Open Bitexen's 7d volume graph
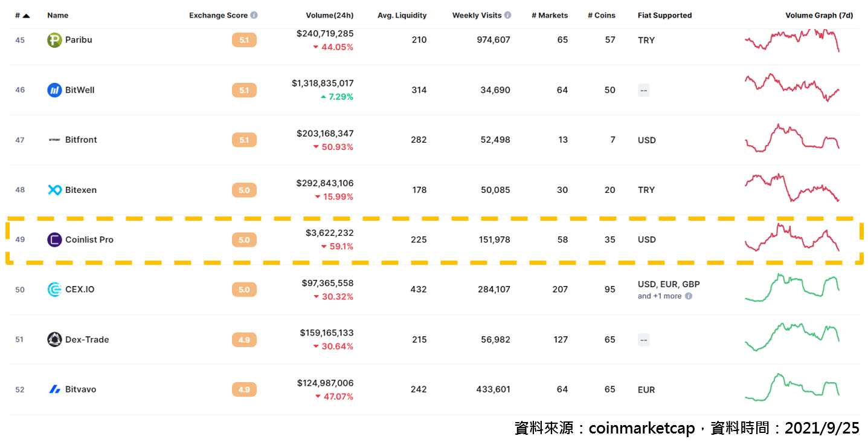868x442 pixels. (x=792, y=188)
